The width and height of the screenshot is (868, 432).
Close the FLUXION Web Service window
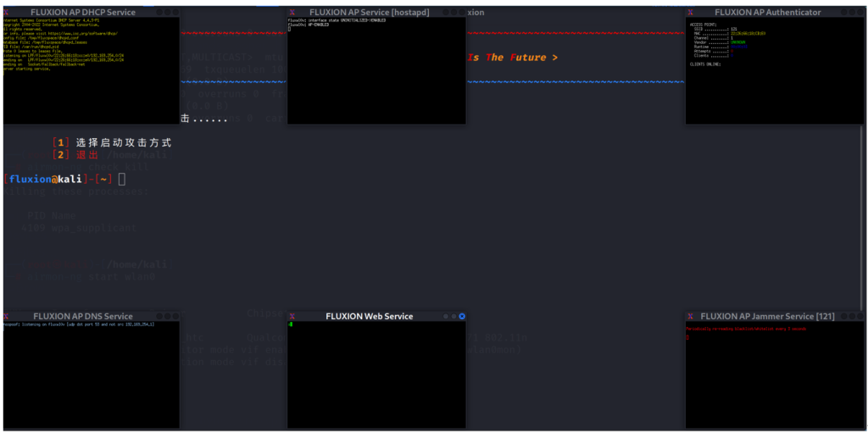coord(462,317)
